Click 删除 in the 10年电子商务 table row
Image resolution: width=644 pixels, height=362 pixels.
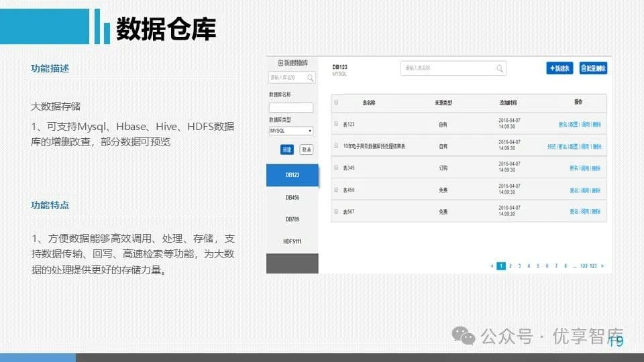(597, 147)
